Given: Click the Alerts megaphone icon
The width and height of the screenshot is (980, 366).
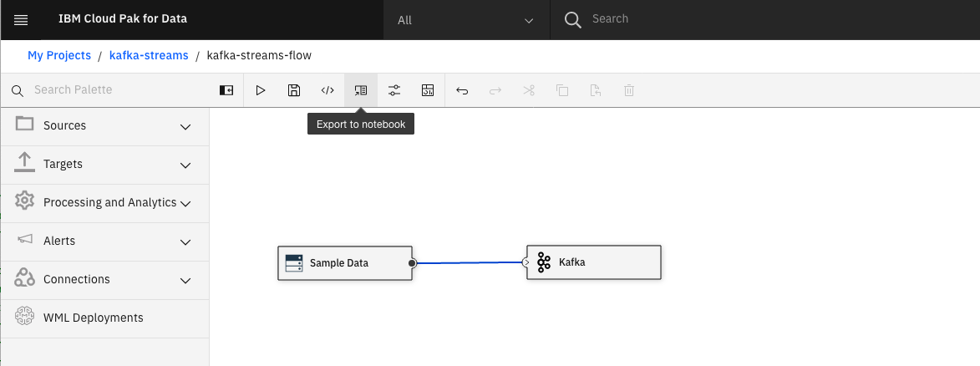Looking at the screenshot, I should tap(24, 239).
